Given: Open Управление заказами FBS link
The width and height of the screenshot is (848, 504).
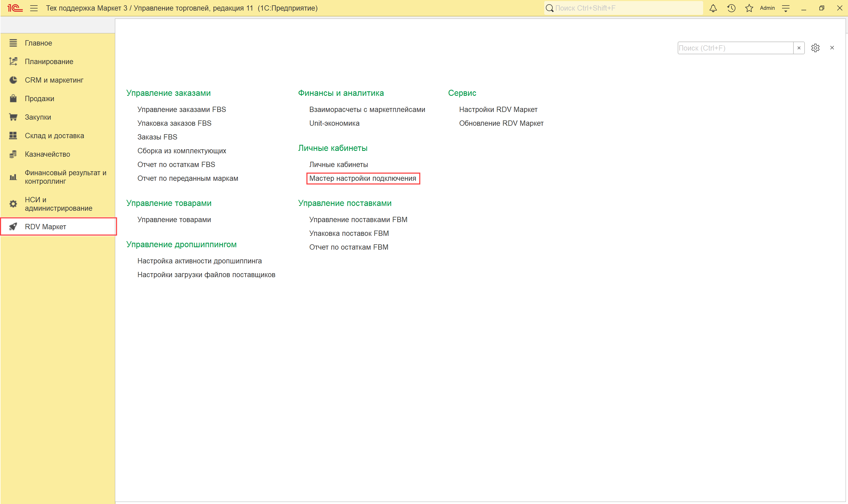Looking at the screenshot, I should pos(181,109).
